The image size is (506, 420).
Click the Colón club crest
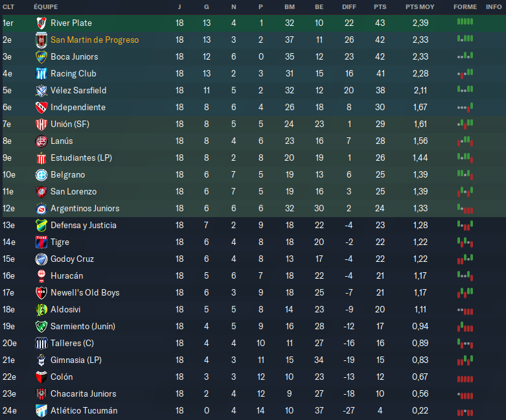coord(41,377)
